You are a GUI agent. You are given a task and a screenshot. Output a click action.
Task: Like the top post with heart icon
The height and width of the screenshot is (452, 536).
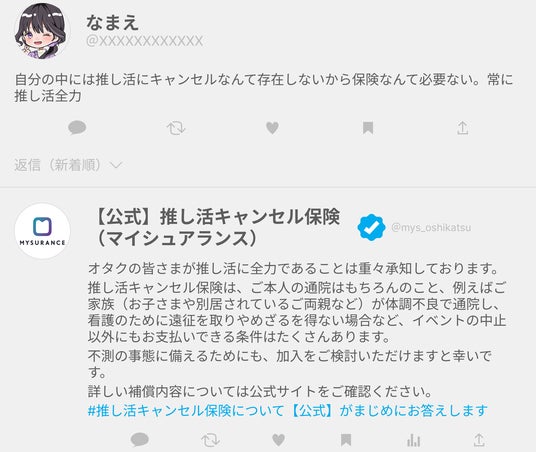pyautogui.click(x=272, y=128)
